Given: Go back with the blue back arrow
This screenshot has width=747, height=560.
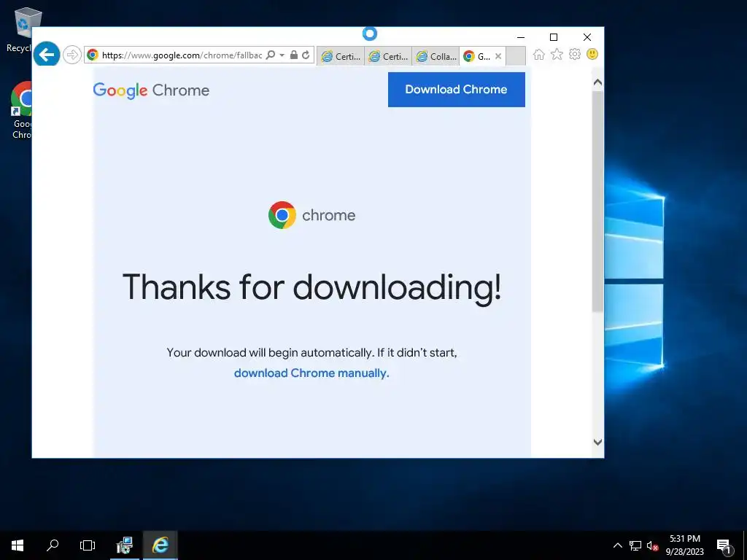Looking at the screenshot, I should (x=47, y=55).
